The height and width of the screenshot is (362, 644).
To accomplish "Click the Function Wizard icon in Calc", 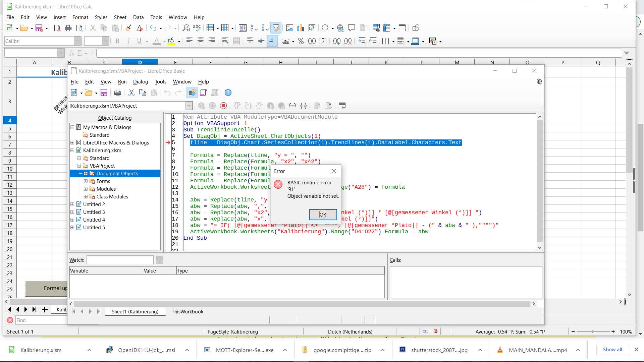I will [71, 53].
